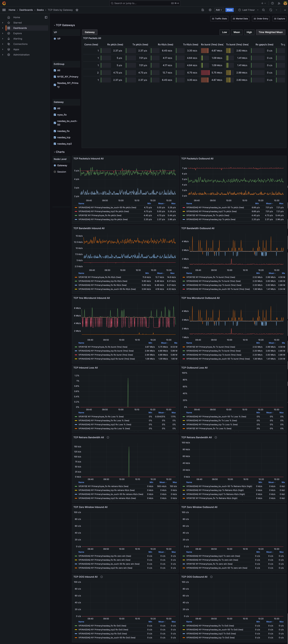Open Starred star icon in sidebar
Image resolution: width=288 pixels, height=644 pixels.
tap(9, 23)
